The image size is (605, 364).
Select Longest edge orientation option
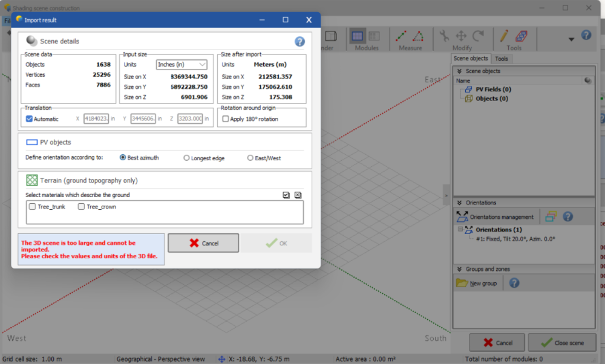tap(186, 158)
